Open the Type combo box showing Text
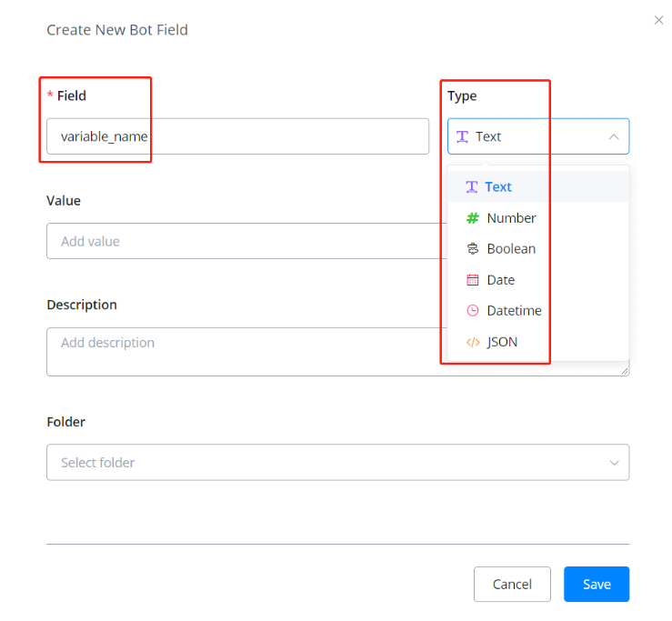The image size is (672, 621). tap(537, 136)
